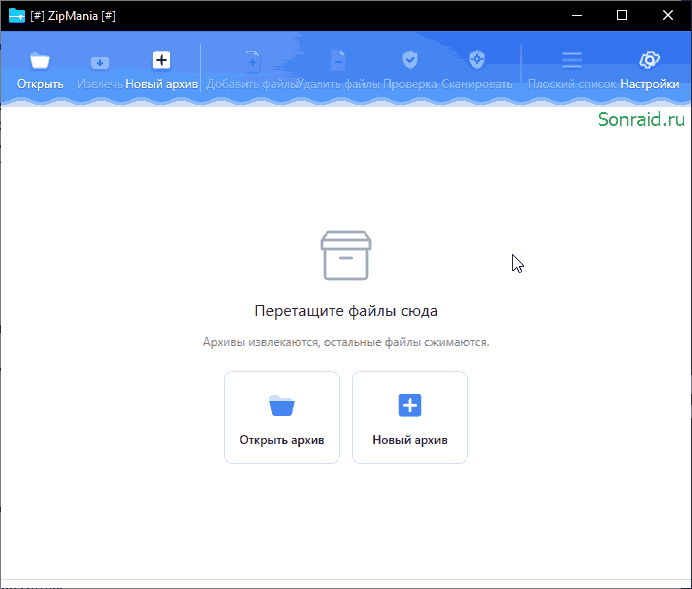The height and width of the screenshot is (589, 692).
Task: Click the Удалить файлы icon
Action: [338, 61]
